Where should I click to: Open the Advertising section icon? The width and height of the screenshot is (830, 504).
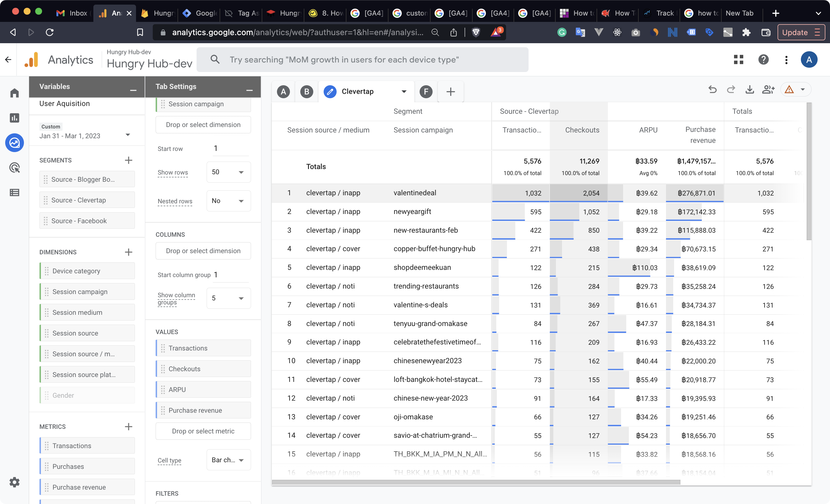(14, 168)
